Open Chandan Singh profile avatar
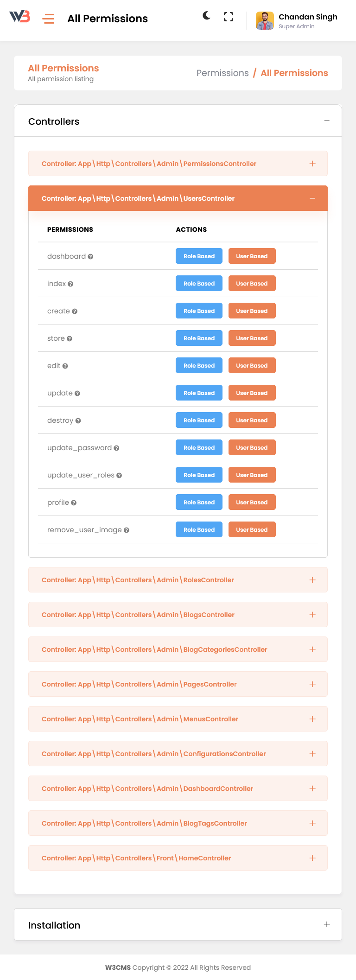Viewport: 356px width, 980px height. [x=265, y=21]
